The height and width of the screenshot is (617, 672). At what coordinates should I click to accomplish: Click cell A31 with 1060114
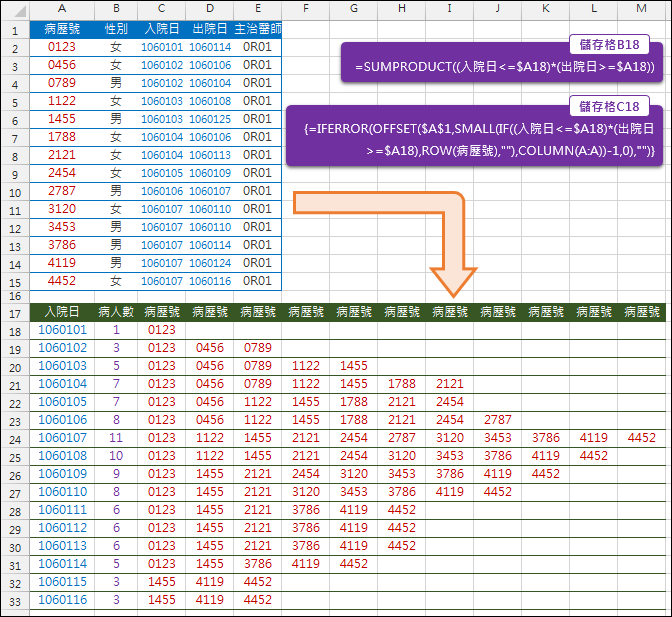62,564
